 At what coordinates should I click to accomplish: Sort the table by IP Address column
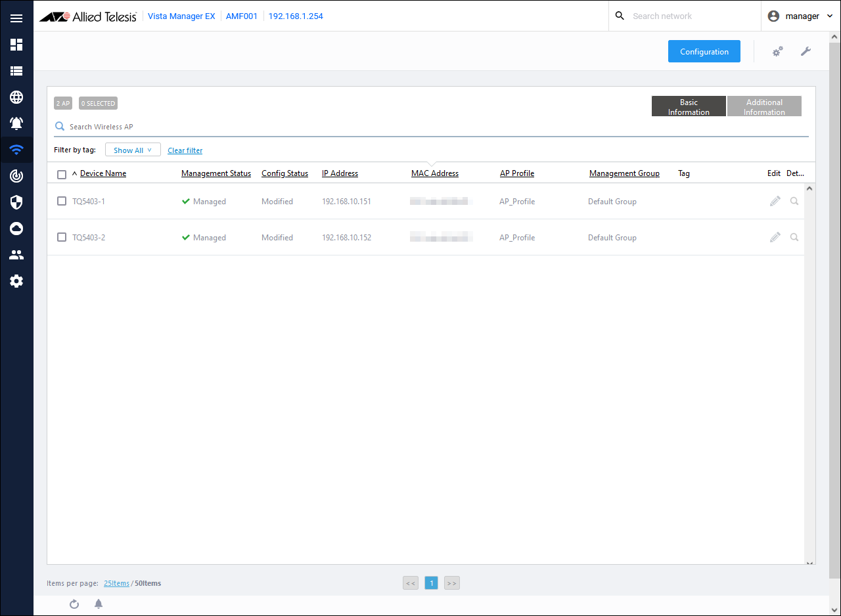pyautogui.click(x=340, y=173)
